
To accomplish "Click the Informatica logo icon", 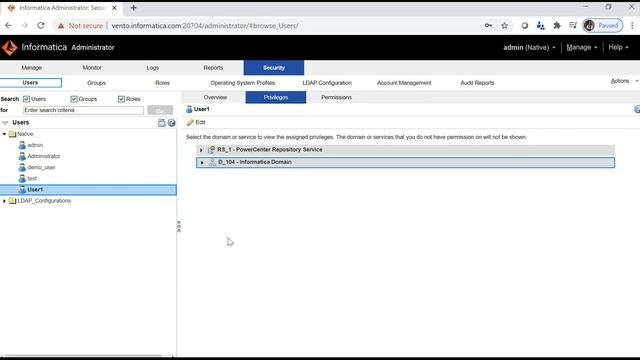I will (x=9, y=47).
